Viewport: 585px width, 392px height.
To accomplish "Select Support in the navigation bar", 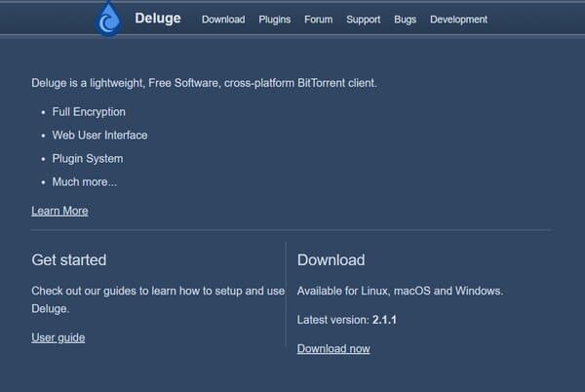I will [363, 20].
